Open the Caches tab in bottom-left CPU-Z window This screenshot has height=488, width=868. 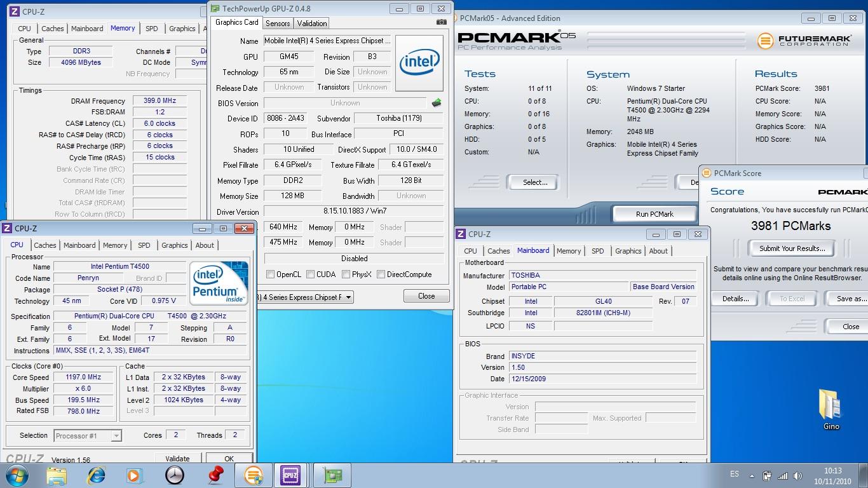[44, 245]
